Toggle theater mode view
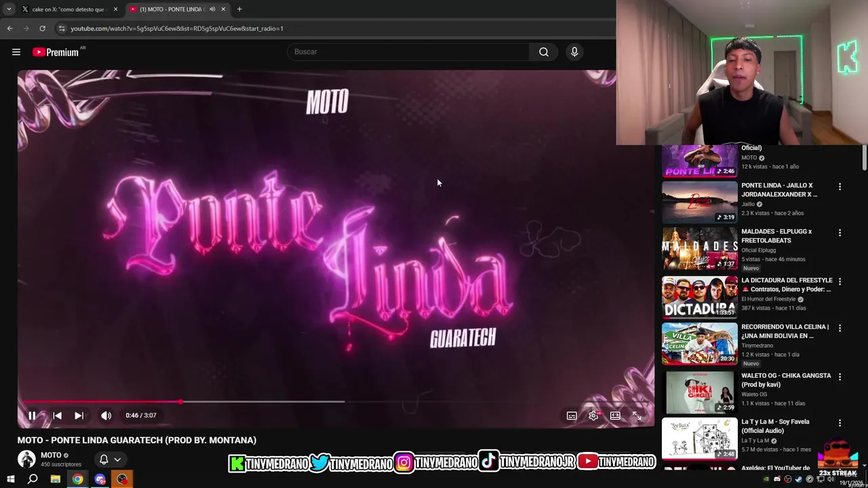The width and height of the screenshot is (868, 488). 615,415
